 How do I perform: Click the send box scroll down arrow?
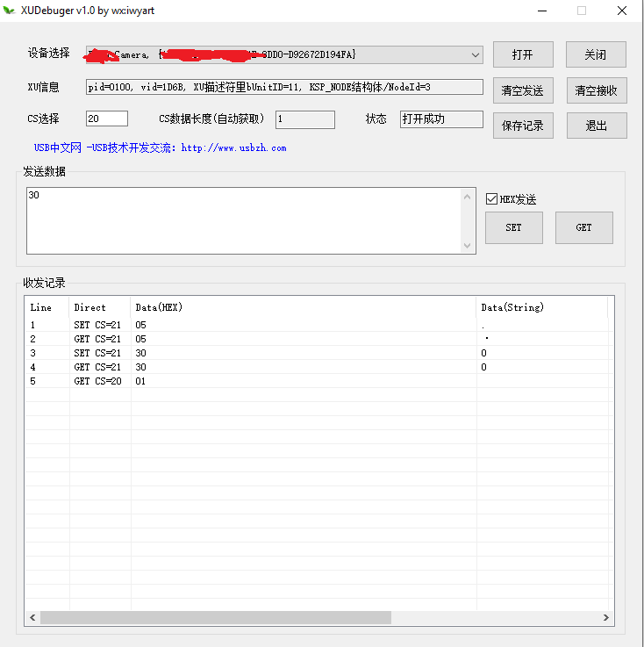coord(468,246)
